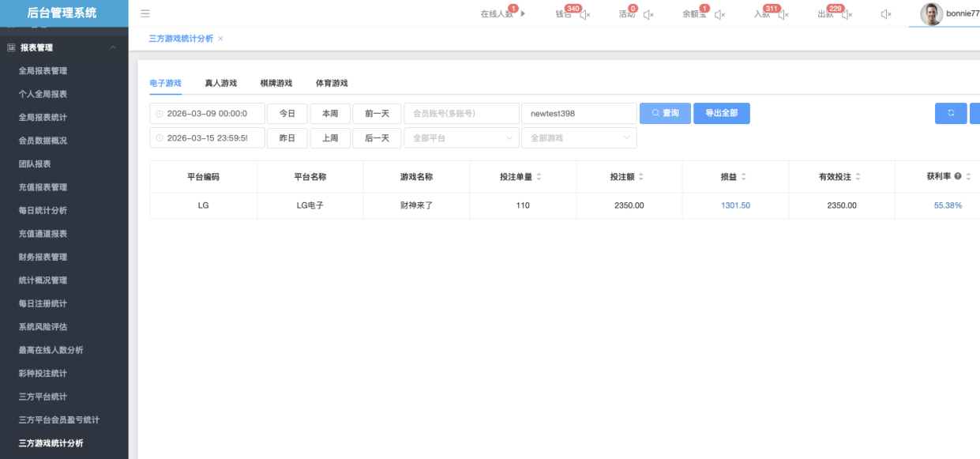Open the 全部平台 dropdown
The width and height of the screenshot is (980, 459).
[461, 138]
